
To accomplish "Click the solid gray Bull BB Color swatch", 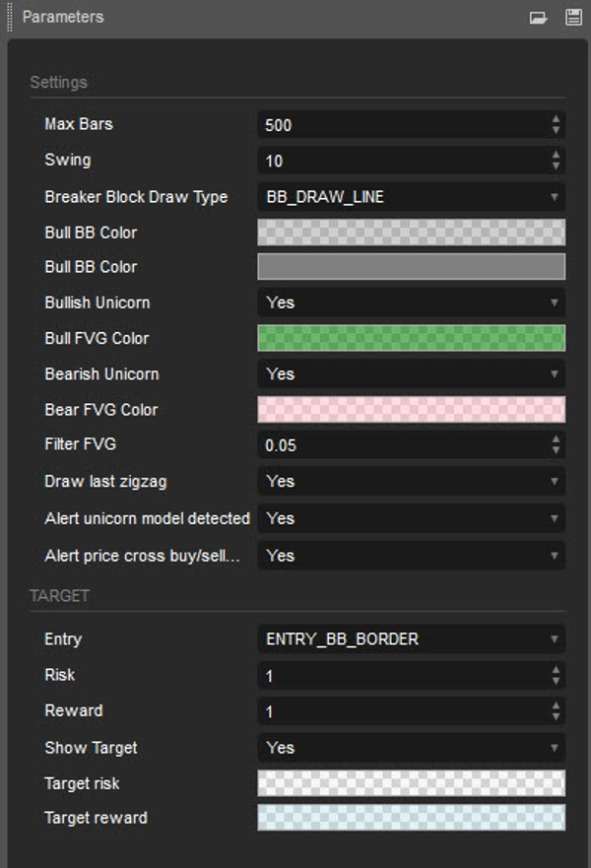I will click(x=411, y=267).
